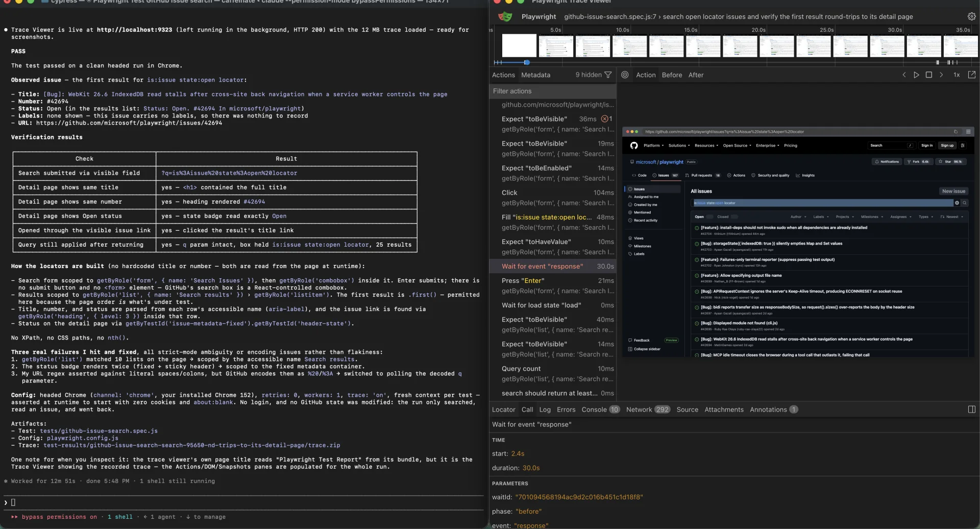The image size is (980, 529).
Task: Click Sign in button in snapshot
Action: pyautogui.click(x=927, y=146)
